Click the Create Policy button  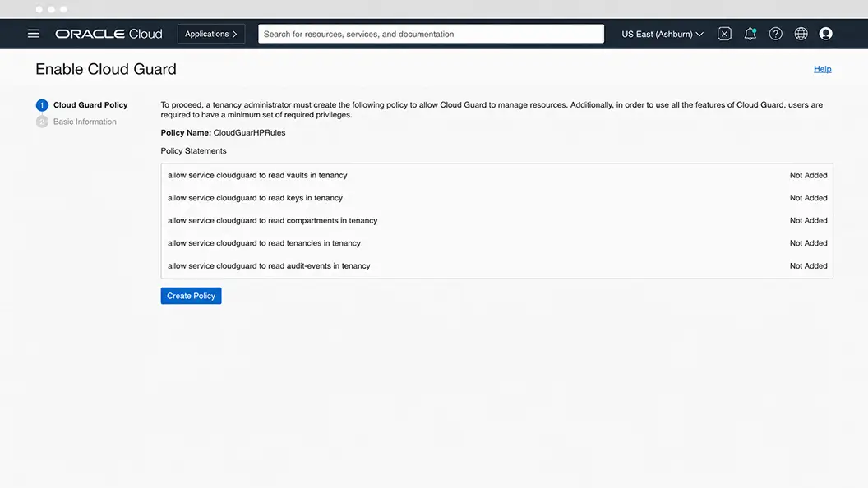[x=191, y=296]
